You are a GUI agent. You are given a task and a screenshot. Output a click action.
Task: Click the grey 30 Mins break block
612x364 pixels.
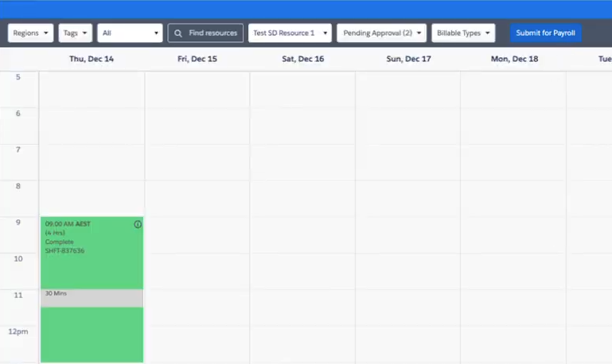(x=92, y=298)
